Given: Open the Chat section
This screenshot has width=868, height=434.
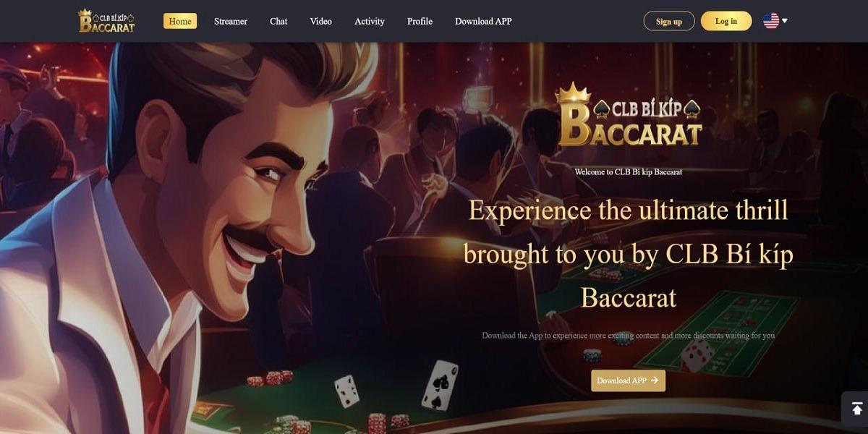Looking at the screenshot, I should coord(278,21).
